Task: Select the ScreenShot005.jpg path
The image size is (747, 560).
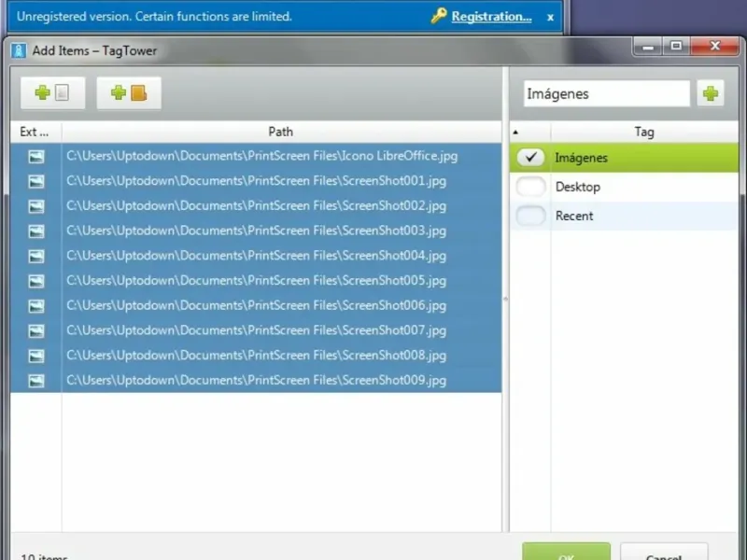Action: [x=256, y=281]
